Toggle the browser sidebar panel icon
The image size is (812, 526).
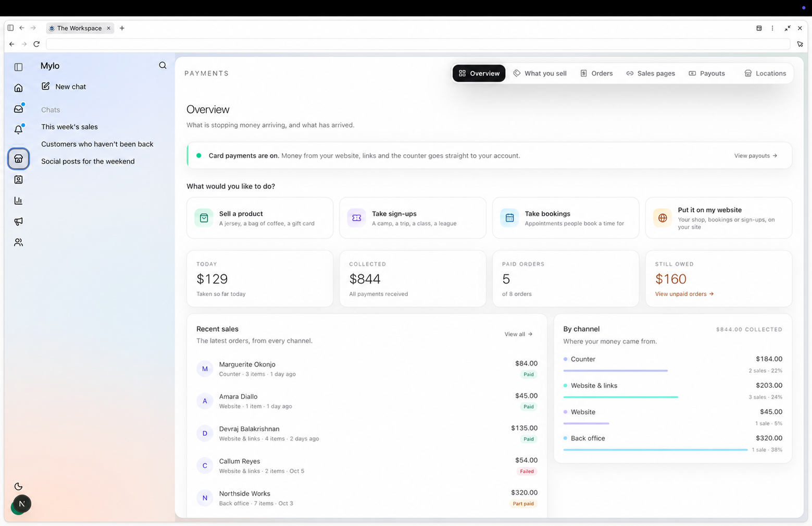pyautogui.click(x=10, y=28)
